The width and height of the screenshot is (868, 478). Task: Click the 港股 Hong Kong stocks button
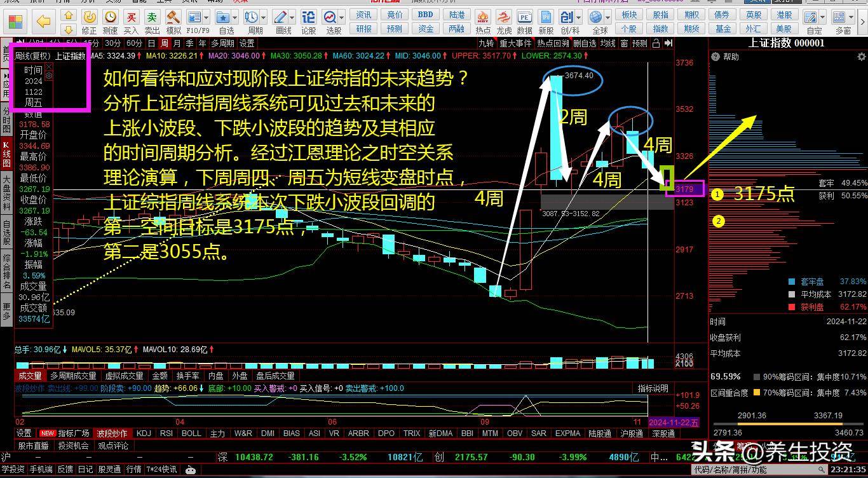pos(784,15)
